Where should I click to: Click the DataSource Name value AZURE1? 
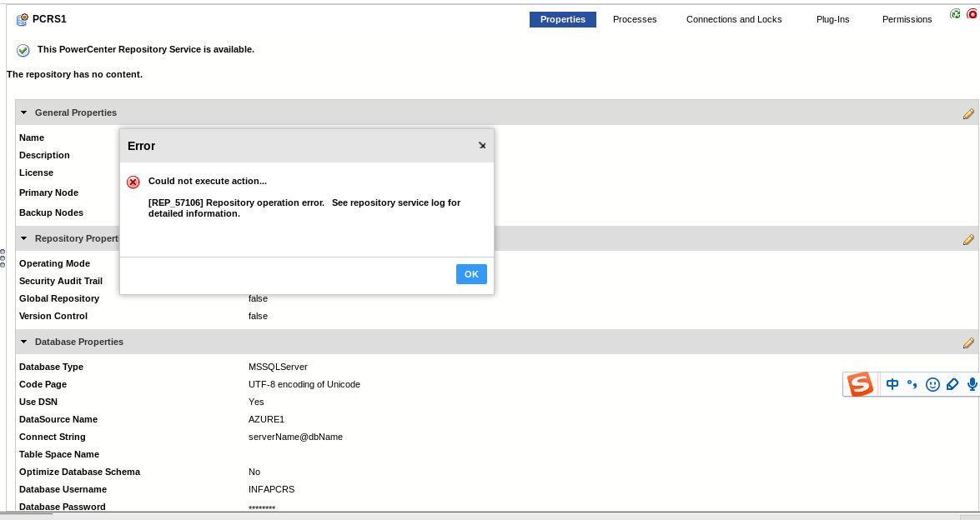click(266, 419)
